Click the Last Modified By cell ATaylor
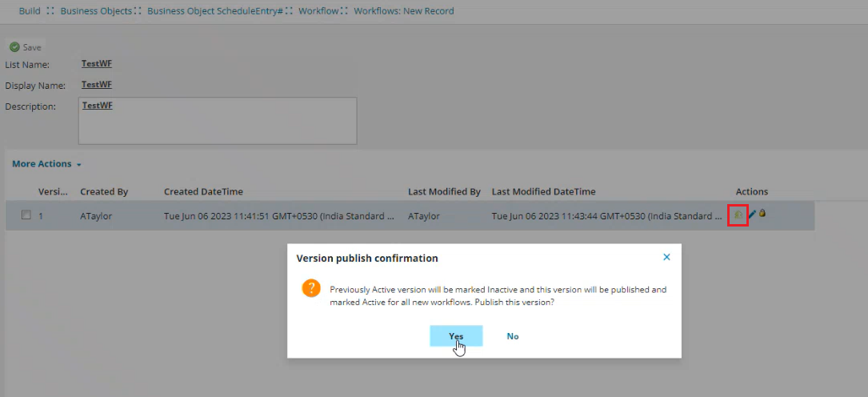Screen dimensions: 868x397 pos(424,216)
